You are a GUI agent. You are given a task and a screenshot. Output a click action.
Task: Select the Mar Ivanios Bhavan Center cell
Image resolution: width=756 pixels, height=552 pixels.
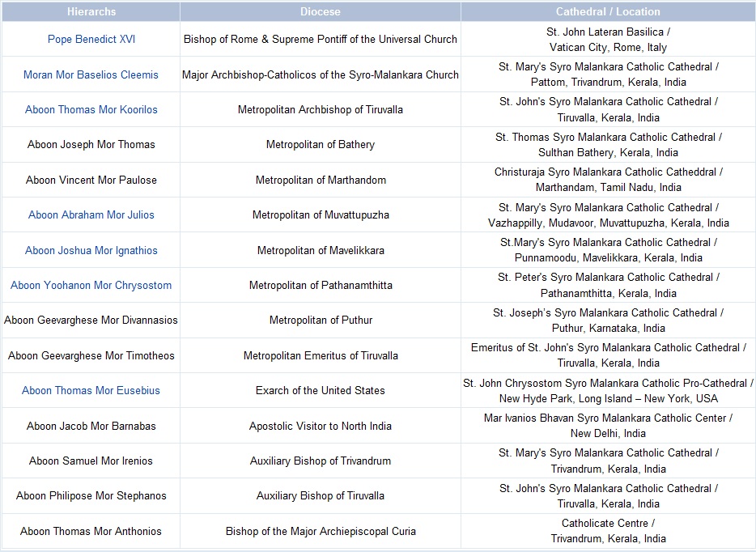(x=608, y=425)
